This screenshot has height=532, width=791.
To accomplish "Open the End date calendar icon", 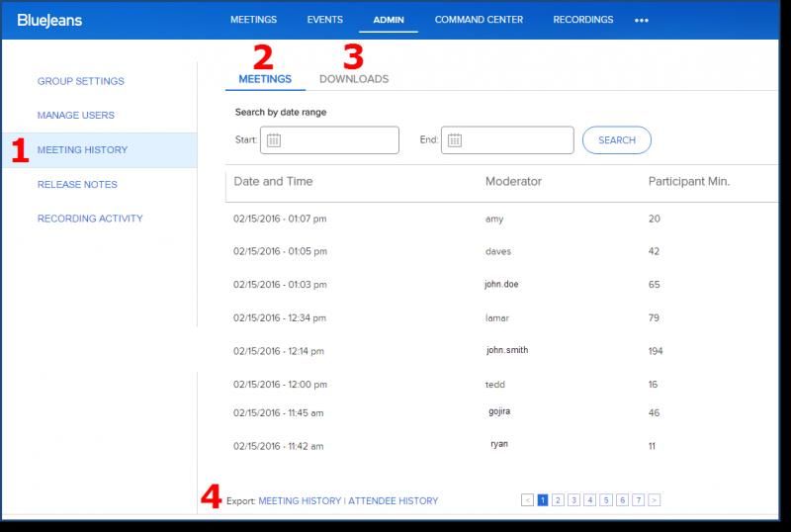I will [x=455, y=139].
